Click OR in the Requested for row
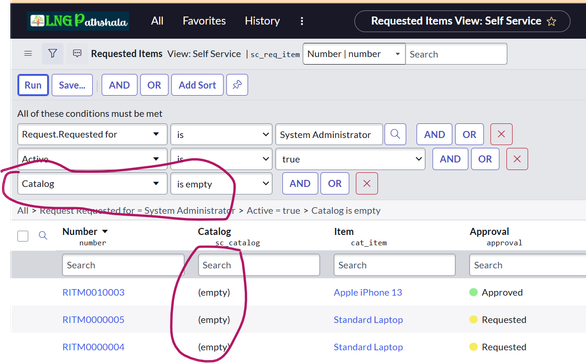 click(x=469, y=134)
